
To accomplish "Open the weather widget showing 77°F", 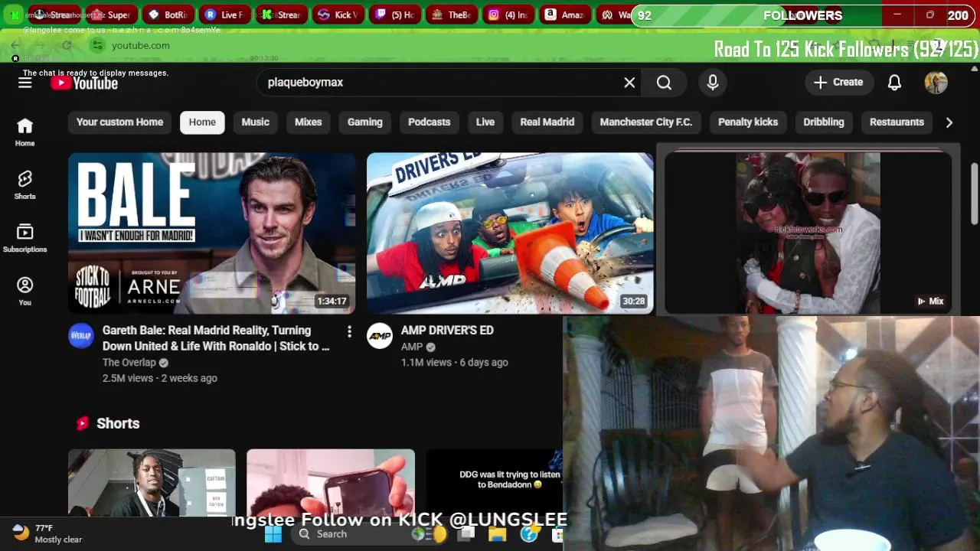I will point(47,533).
